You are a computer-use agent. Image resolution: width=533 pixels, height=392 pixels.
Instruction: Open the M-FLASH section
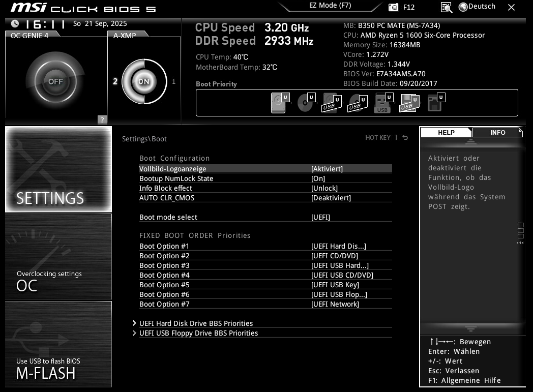pyautogui.click(x=58, y=344)
